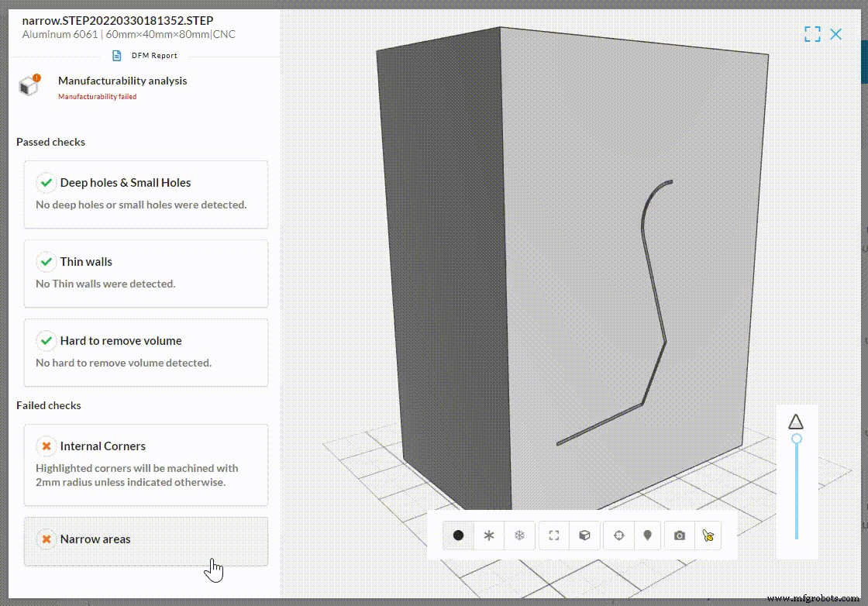Take a snapshot with the camera icon

coord(679,535)
